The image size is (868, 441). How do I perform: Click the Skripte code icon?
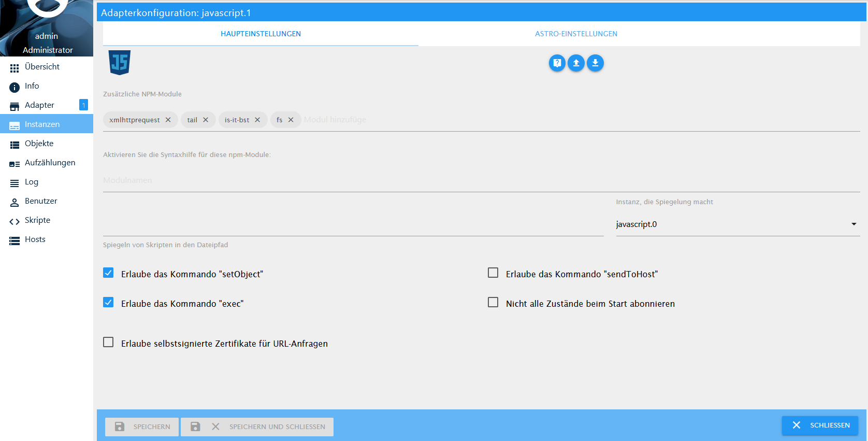(x=15, y=221)
